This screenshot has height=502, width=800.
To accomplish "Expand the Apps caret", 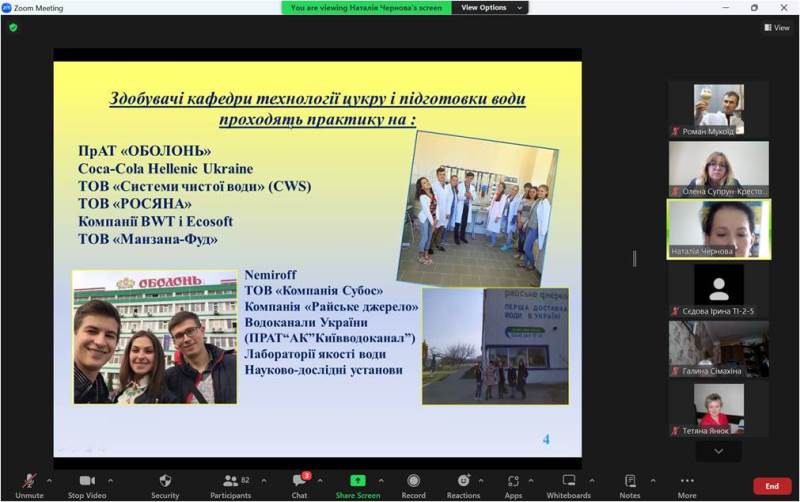I will (x=531, y=481).
